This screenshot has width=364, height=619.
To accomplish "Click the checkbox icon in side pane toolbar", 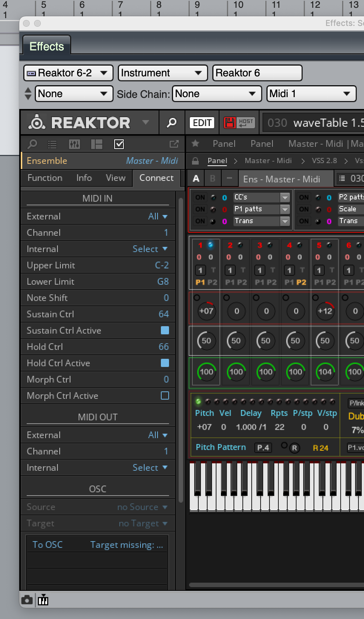I will pyautogui.click(x=119, y=144).
